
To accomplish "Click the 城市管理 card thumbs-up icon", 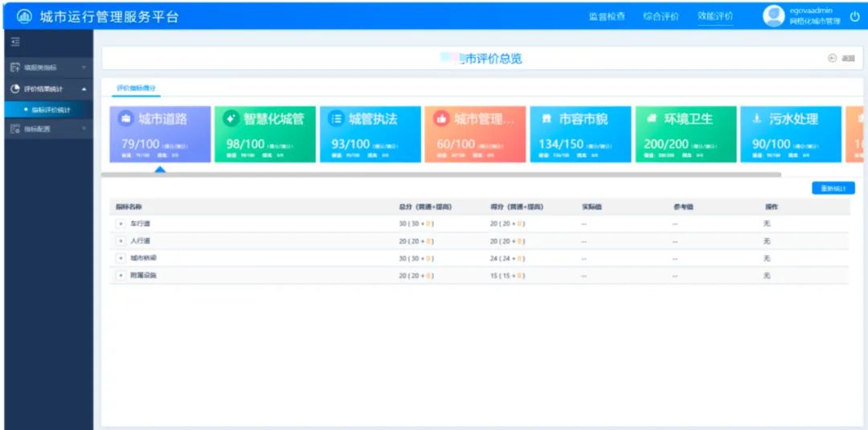I will 441,119.
